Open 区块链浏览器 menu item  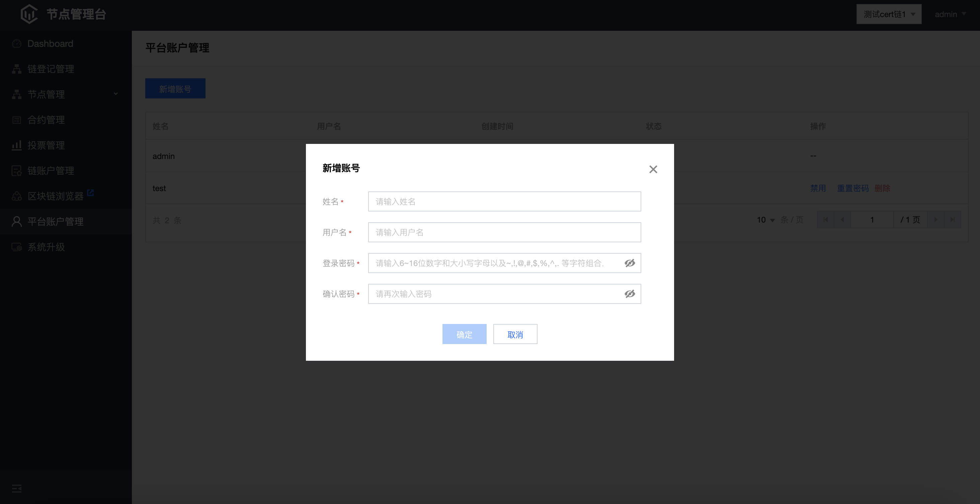pos(66,196)
